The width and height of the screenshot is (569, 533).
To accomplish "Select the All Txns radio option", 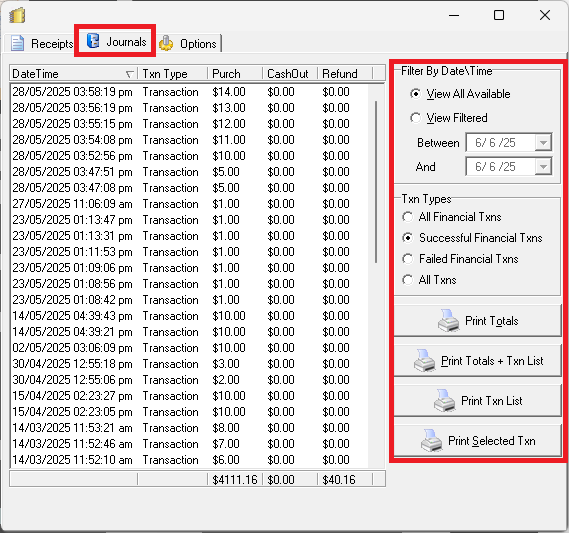I will [407, 280].
